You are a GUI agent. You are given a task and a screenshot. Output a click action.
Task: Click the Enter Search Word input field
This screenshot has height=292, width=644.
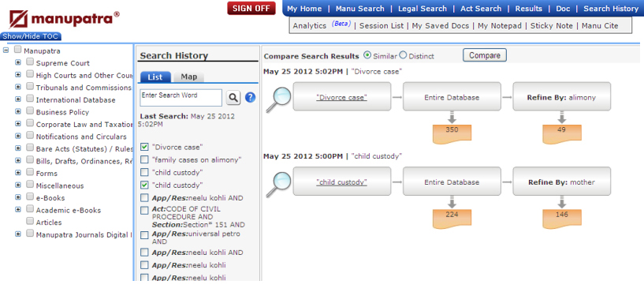click(x=181, y=98)
